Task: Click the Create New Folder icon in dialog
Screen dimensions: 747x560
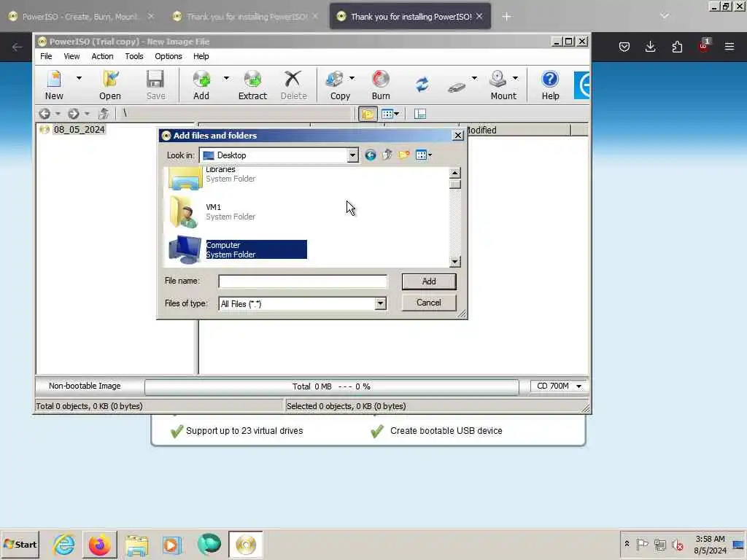Action: click(404, 155)
